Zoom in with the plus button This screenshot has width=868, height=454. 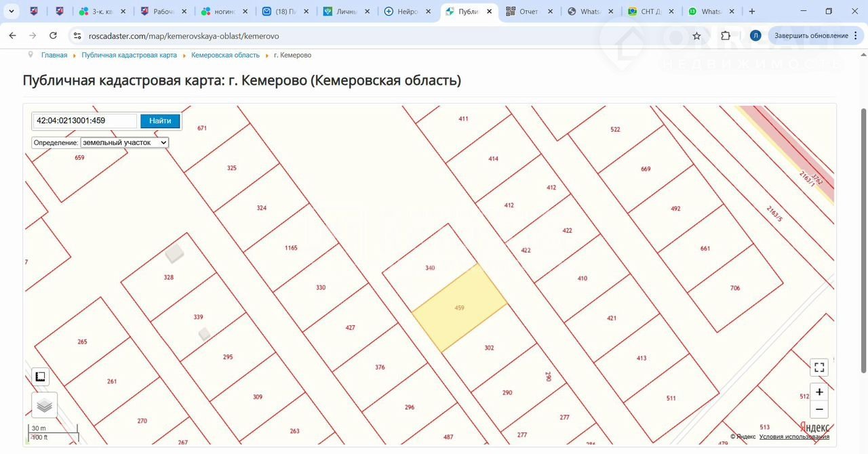point(819,392)
